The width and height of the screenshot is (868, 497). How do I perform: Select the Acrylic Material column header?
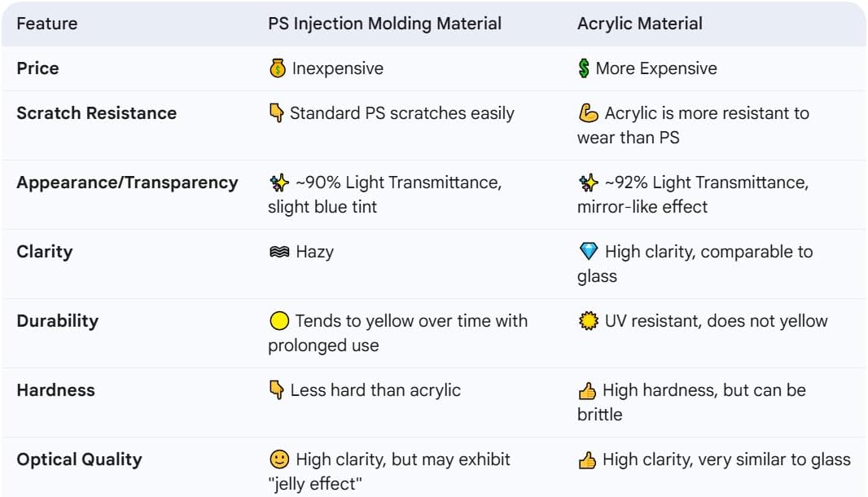click(639, 23)
